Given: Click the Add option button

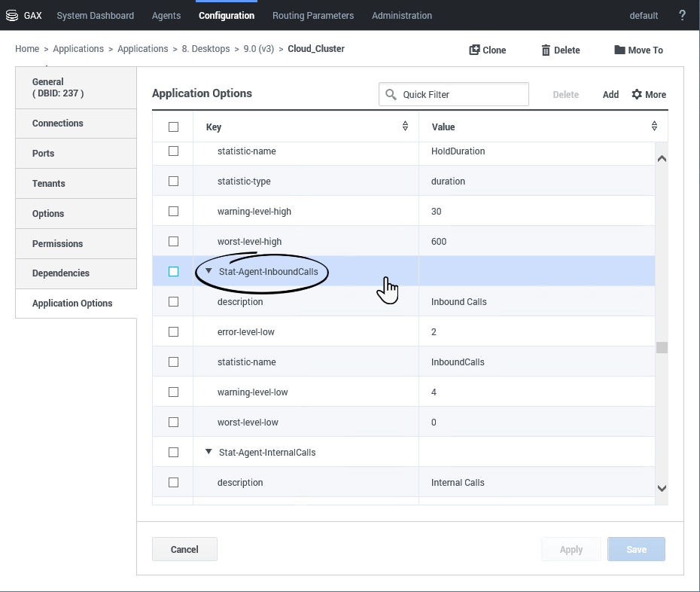Looking at the screenshot, I should tap(610, 94).
